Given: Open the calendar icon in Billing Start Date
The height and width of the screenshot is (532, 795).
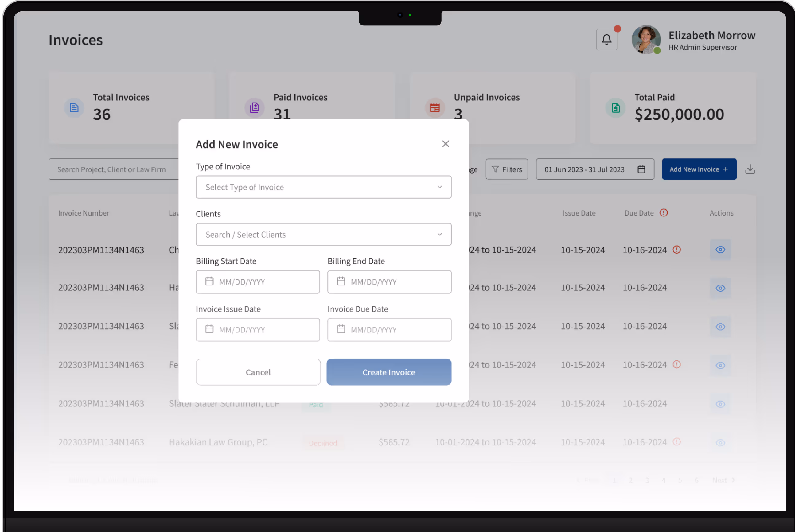Looking at the screenshot, I should click(x=209, y=282).
